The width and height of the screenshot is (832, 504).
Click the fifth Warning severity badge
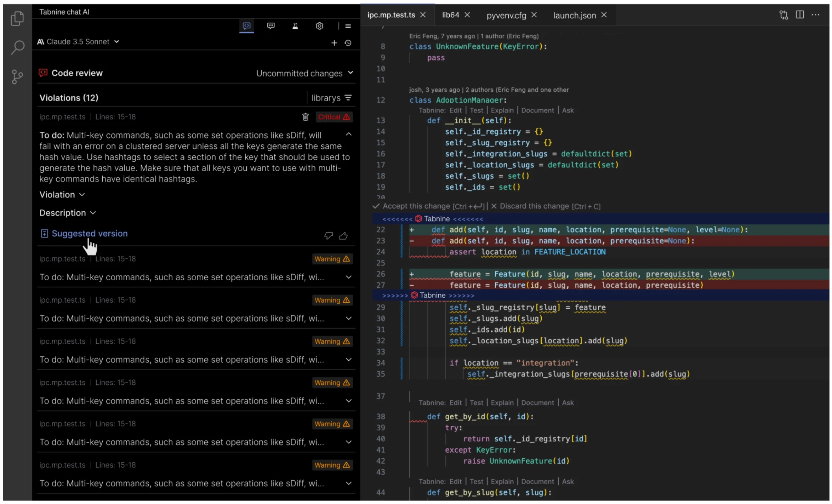(x=332, y=424)
